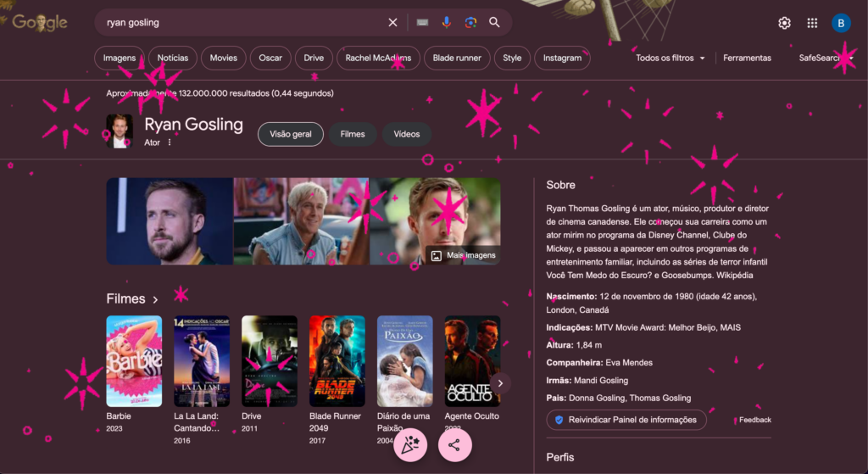Select the Rachel McAdams filter chip

(378, 59)
